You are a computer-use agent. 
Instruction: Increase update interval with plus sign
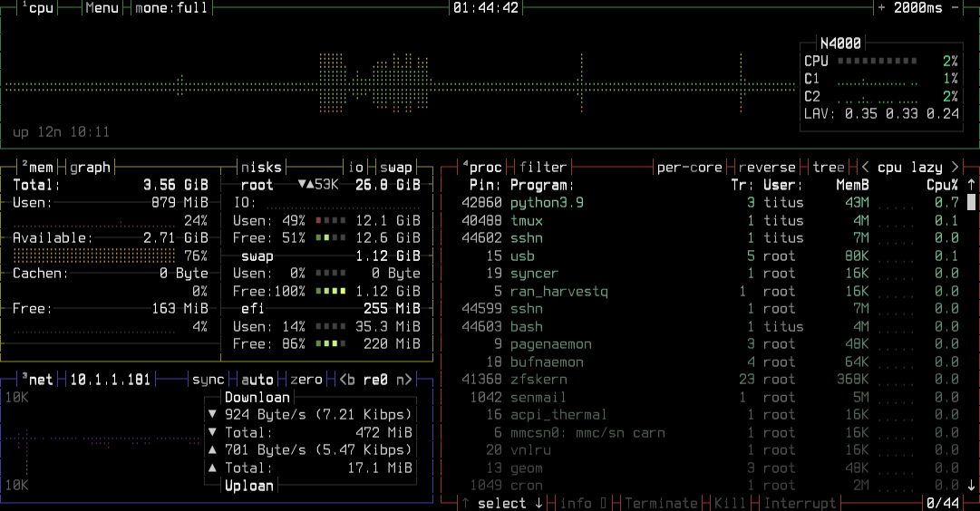pyautogui.click(x=882, y=8)
